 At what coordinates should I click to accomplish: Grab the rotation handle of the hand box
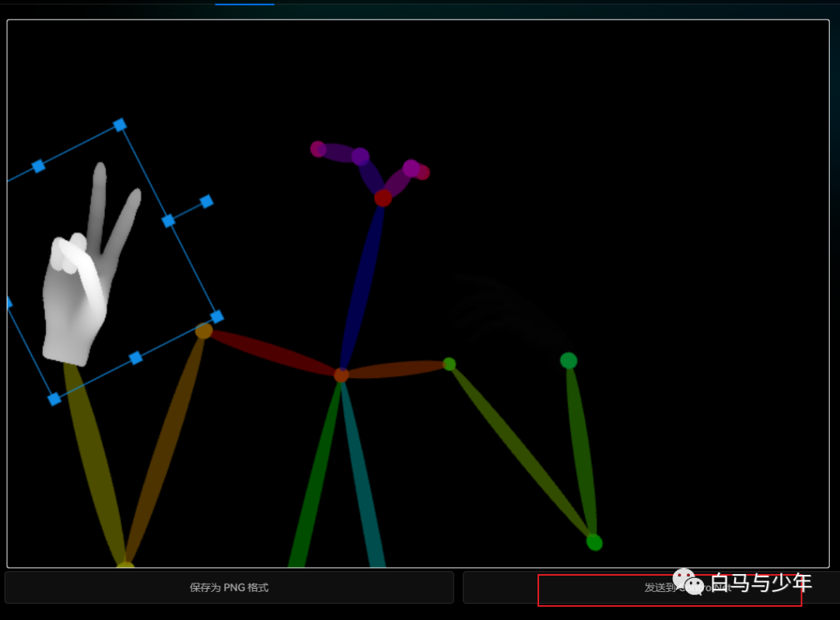point(206,201)
